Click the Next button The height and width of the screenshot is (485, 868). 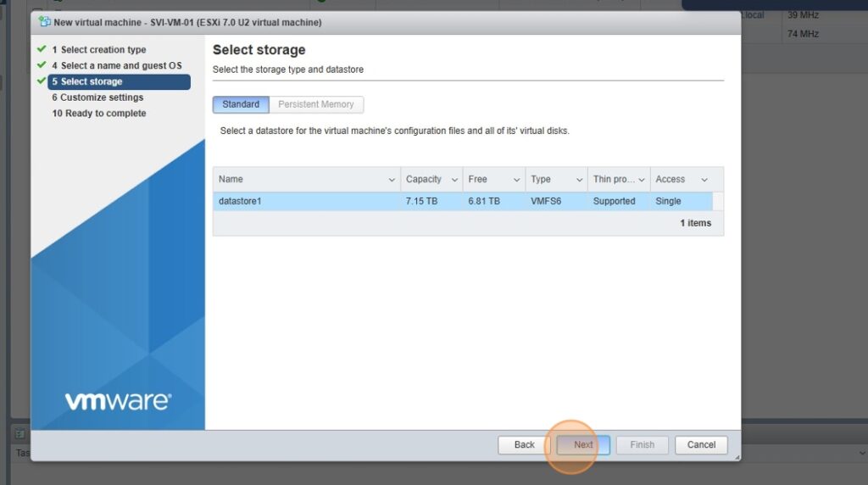click(583, 445)
